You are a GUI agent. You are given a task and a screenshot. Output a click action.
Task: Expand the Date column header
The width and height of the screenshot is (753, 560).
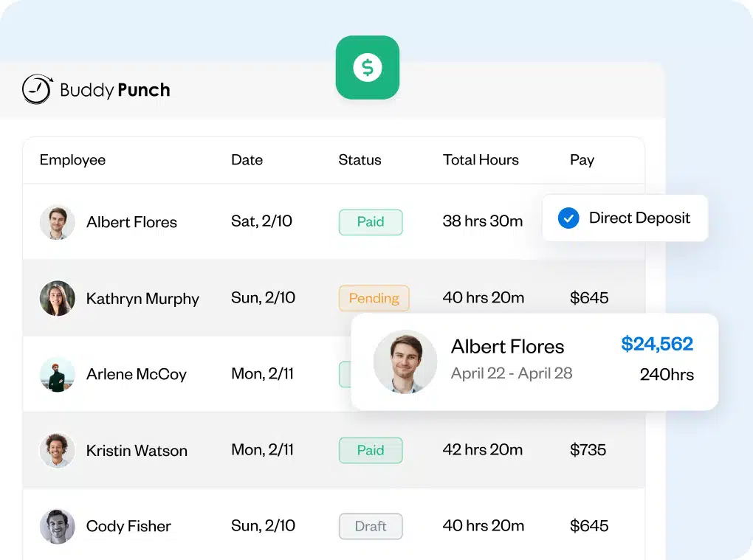[247, 160]
